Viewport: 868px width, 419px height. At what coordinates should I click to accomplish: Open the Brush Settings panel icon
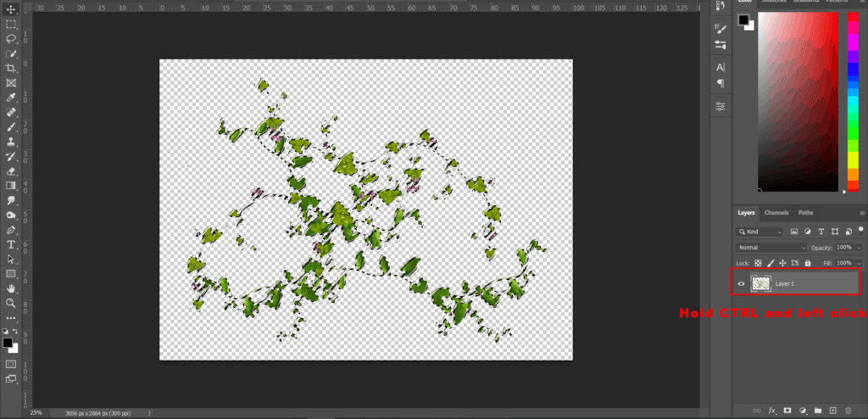721,28
